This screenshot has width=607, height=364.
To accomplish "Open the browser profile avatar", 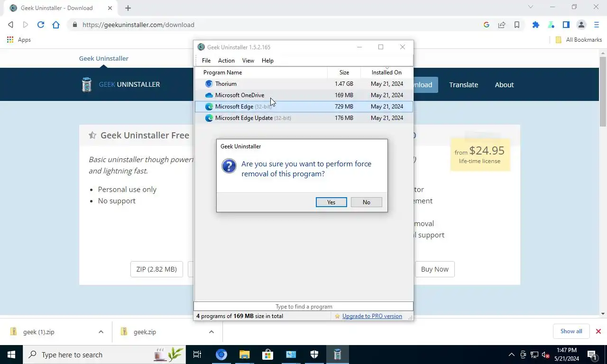I will pos(581,25).
